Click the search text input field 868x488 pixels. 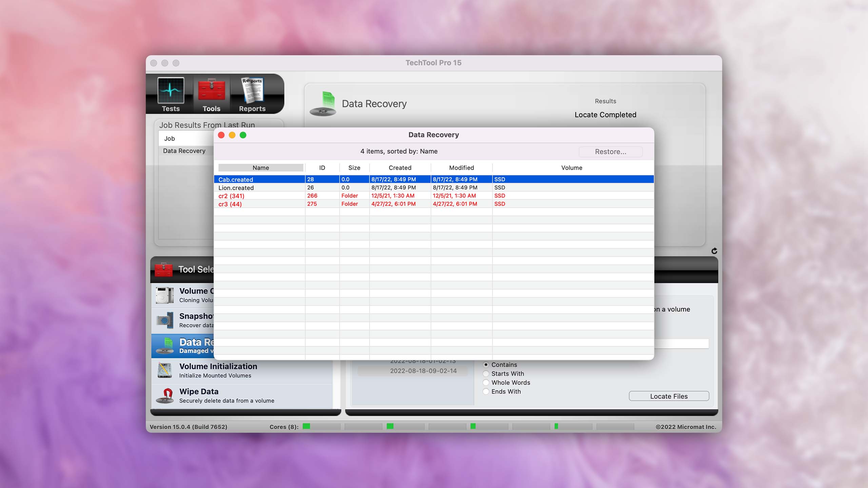coord(682,344)
